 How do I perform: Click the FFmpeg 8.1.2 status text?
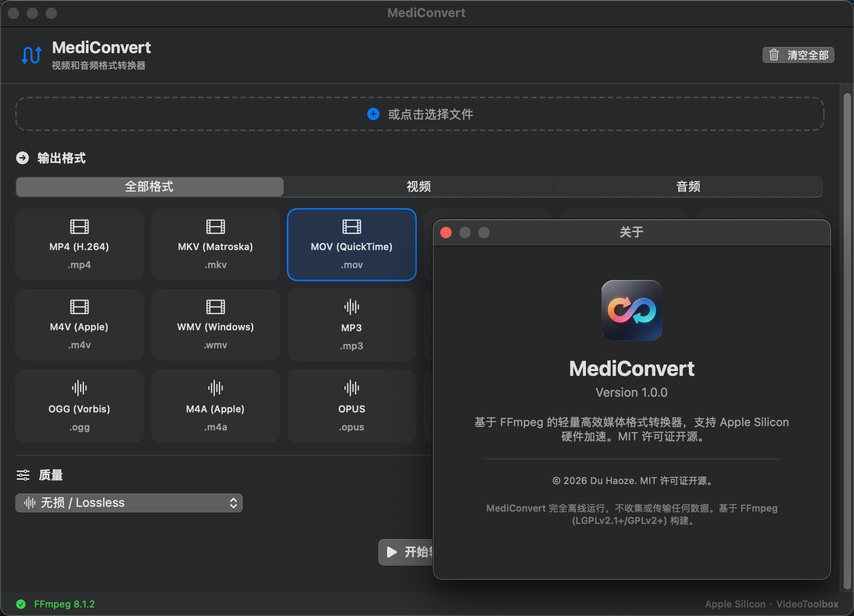pyautogui.click(x=65, y=604)
